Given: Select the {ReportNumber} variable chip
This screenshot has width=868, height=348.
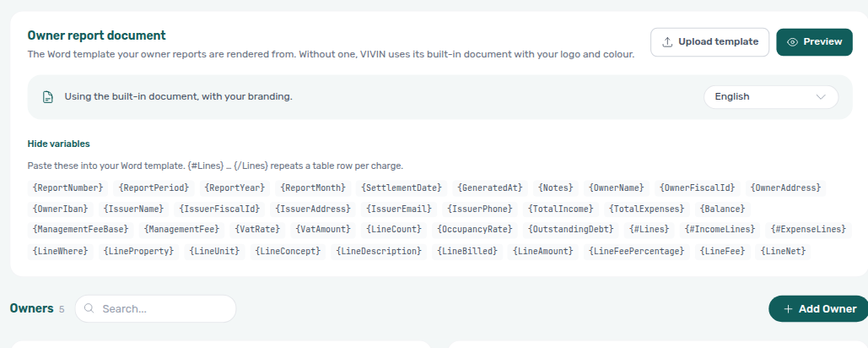Looking at the screenshot, I should tap(68, 188).
